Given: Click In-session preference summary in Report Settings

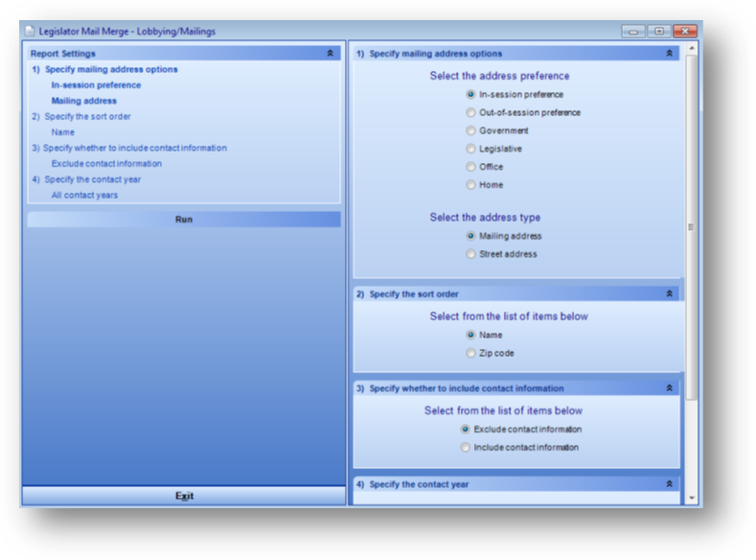Looking at the screenshot, I should (x=96, y=85).
